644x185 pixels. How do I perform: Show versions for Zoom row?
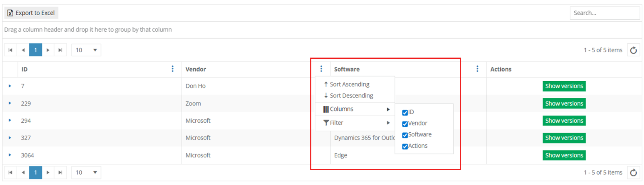(564, 103)
